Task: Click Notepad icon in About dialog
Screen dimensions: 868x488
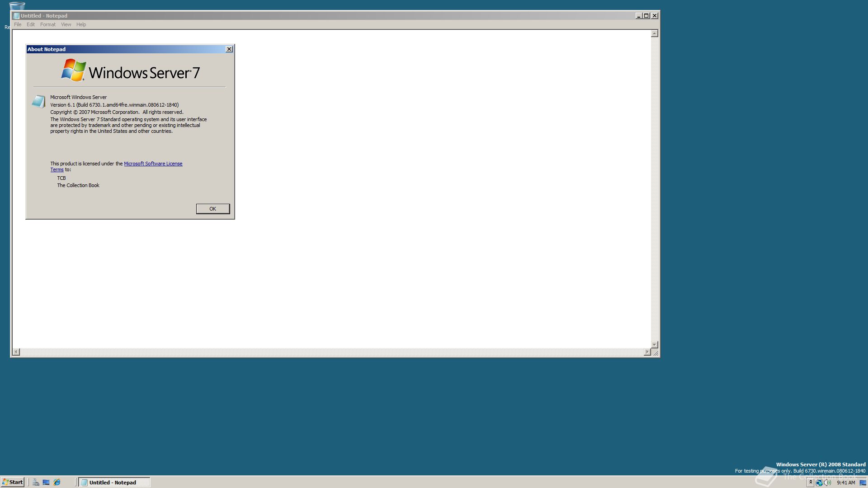Action: pyautogui.click(x=38, y=101)
